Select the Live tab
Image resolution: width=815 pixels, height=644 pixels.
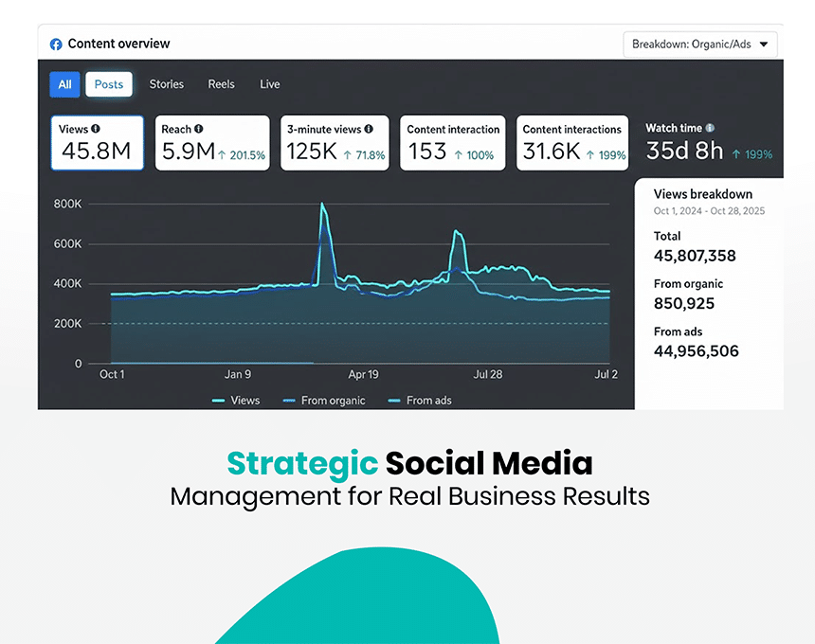click(270, 84)
